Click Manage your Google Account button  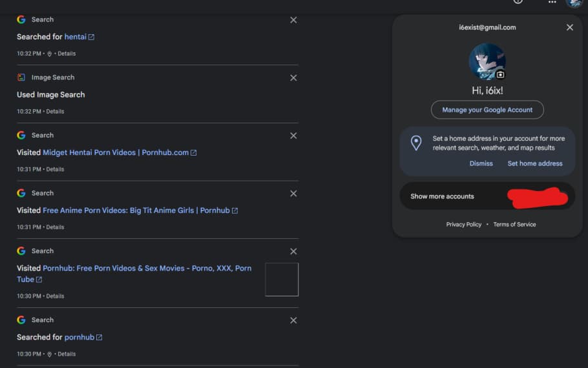click(487, 110)
